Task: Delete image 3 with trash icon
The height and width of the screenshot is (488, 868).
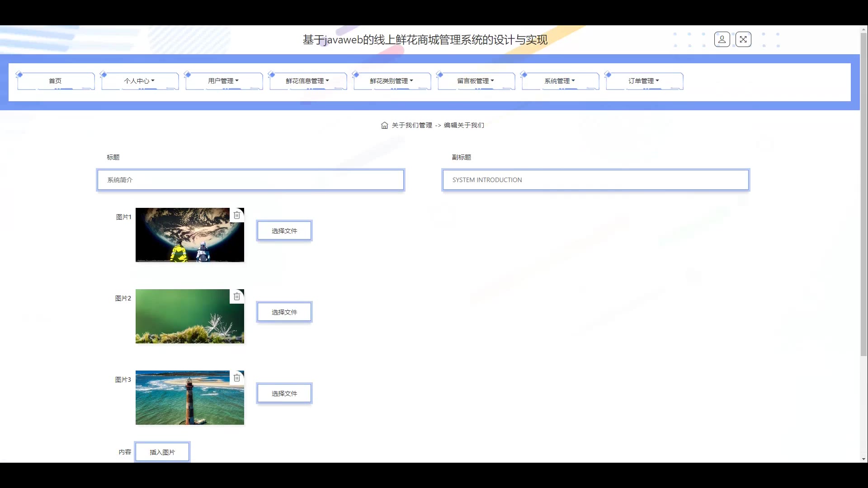Action: pyautogui.click(x=237, y=378)
